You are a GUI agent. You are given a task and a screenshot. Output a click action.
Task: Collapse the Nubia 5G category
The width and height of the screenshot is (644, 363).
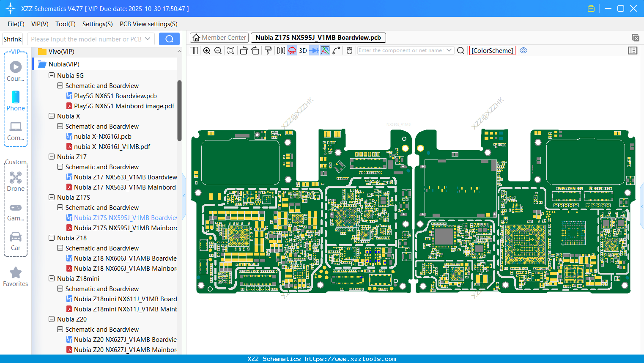tap(51, 75)
